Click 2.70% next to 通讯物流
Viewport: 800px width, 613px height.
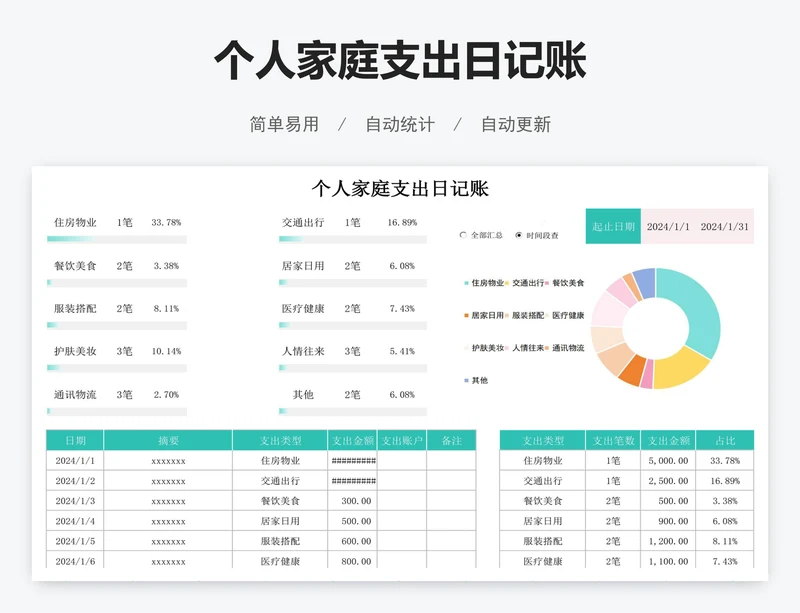(166, 395)
